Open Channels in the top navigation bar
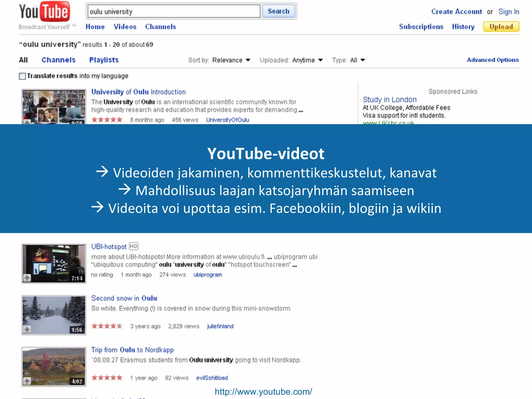 pyautogui.click(x=161, y=27)
